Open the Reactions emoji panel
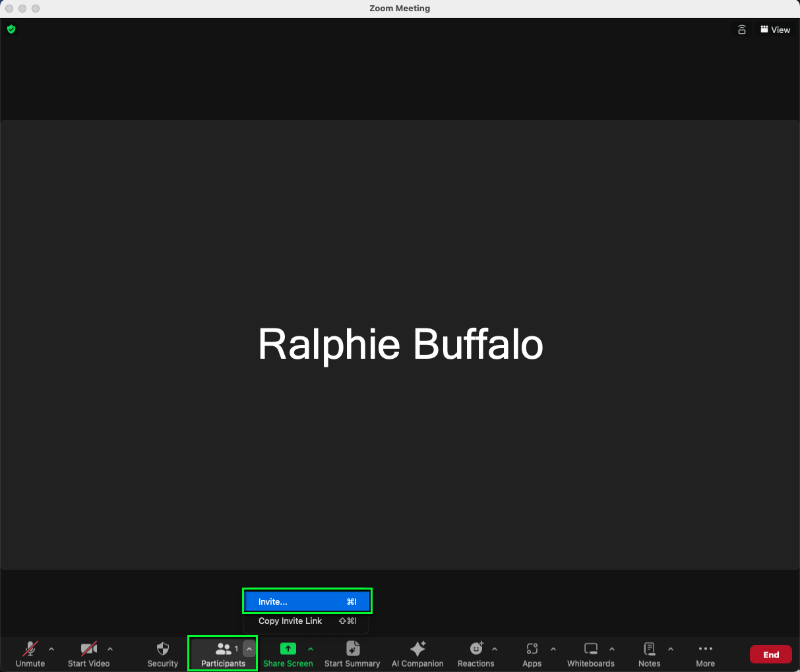The height and width of the screenshot is (672, 800). 476,649
